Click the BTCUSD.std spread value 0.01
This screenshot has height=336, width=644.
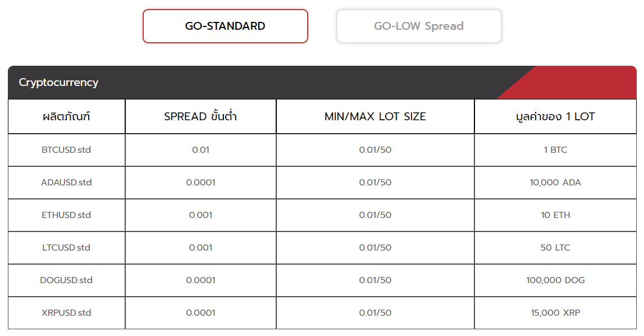(x=200, y=150)
